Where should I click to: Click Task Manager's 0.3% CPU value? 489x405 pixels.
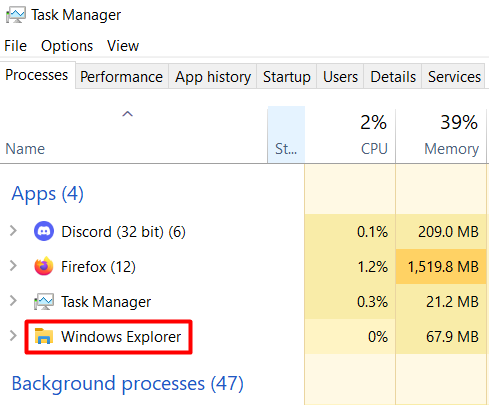[372, 302]
